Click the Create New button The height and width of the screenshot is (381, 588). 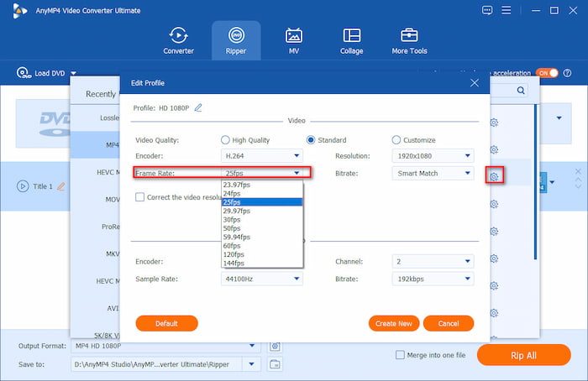[x=394, y=323]
